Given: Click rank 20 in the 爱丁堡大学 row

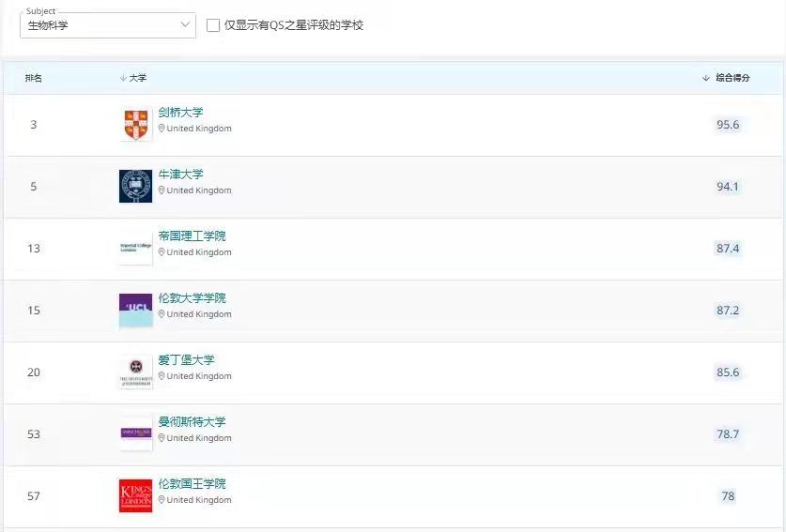Looking at the screenshot, I should click(34, 372).
